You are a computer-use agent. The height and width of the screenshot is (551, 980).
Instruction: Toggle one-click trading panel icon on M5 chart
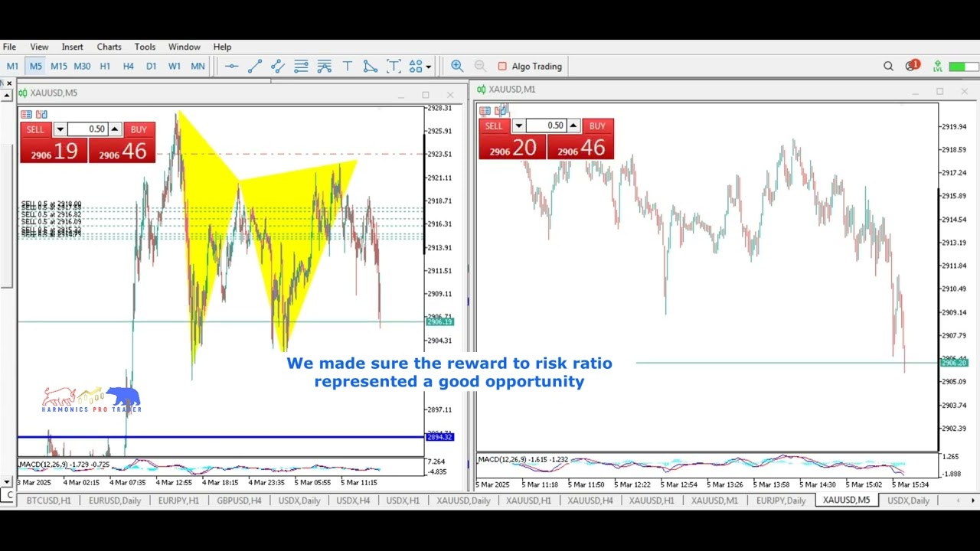pyautogui.click(x=26, y=114)
